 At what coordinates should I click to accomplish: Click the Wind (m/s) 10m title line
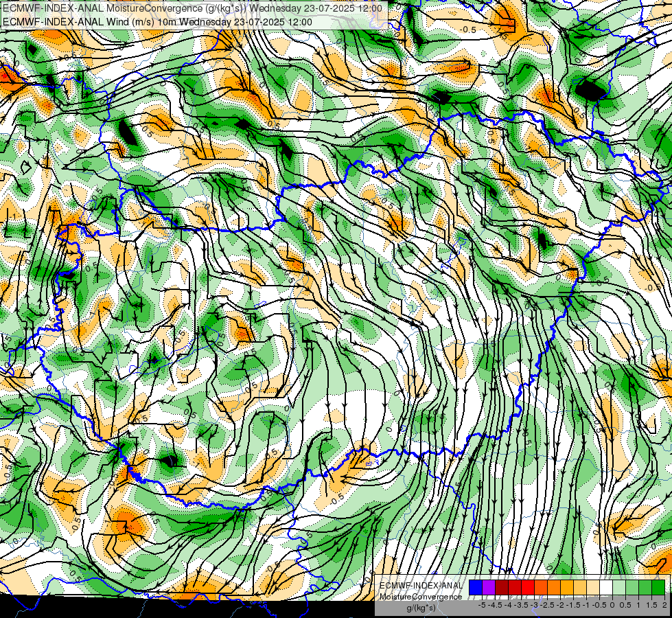[157, 21]
